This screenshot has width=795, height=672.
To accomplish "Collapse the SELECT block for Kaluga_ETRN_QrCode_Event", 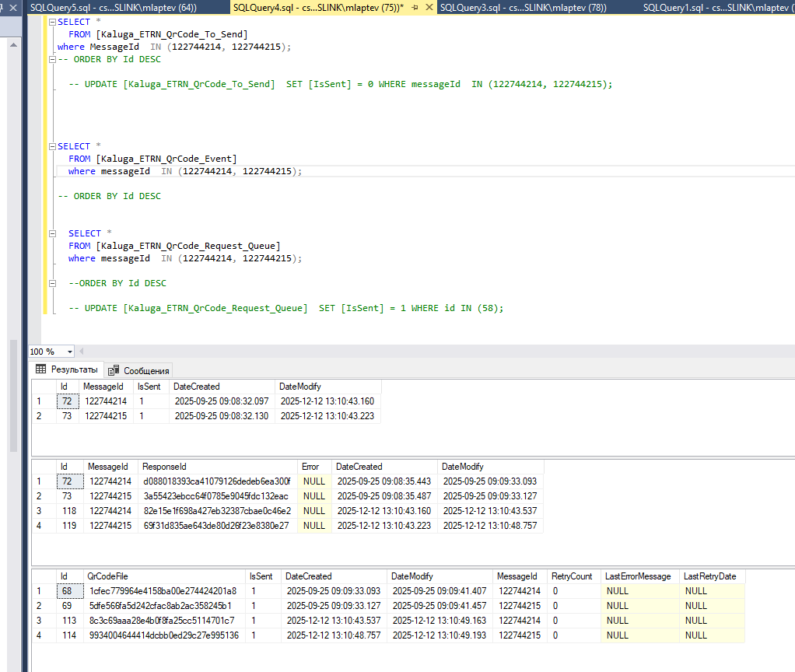I will click(x=53, y=146).
